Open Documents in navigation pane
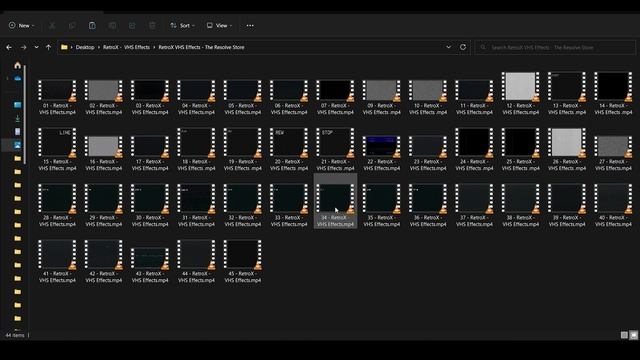Viewport: 640px width, 360px height. pyautogui.click(x=18, y=132)
